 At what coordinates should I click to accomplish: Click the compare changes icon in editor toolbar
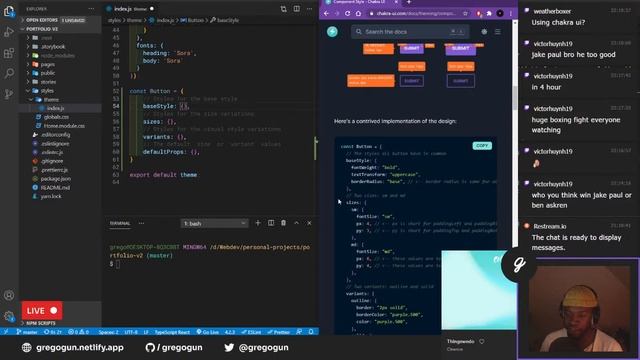pyautogui.click(x=283, y=9)
